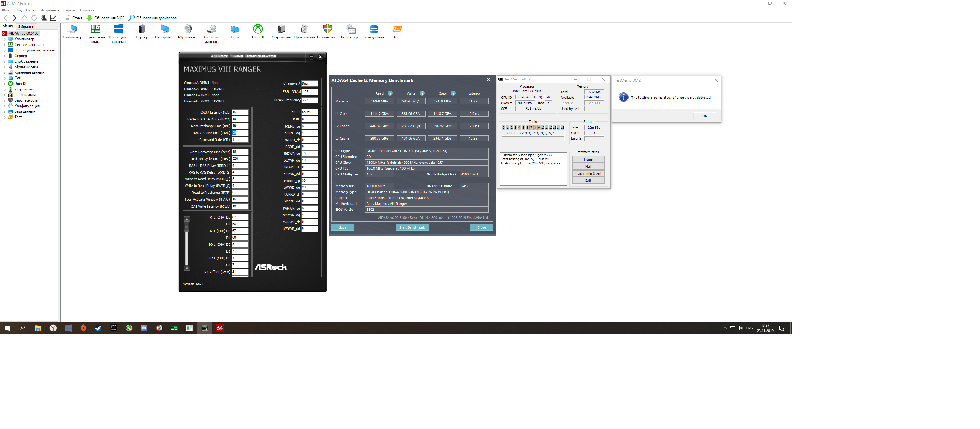Open the DirectX category icon
980x429 pixels.
point(258,29)
